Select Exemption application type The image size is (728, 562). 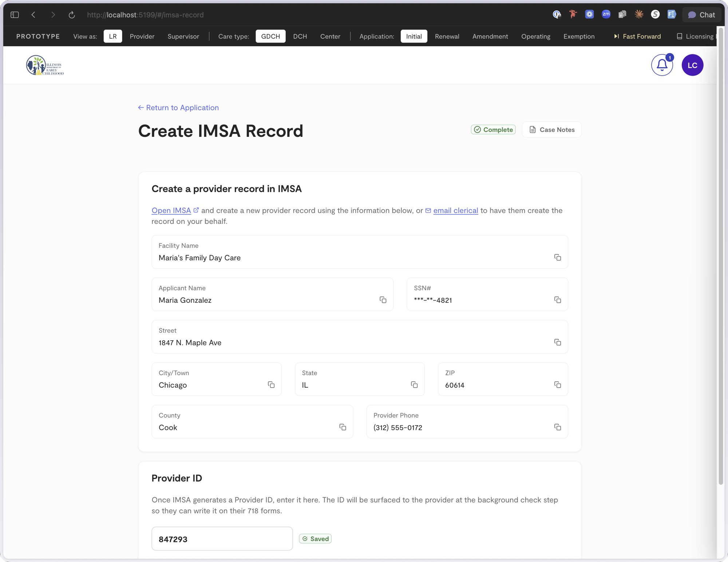coord(579,36)
